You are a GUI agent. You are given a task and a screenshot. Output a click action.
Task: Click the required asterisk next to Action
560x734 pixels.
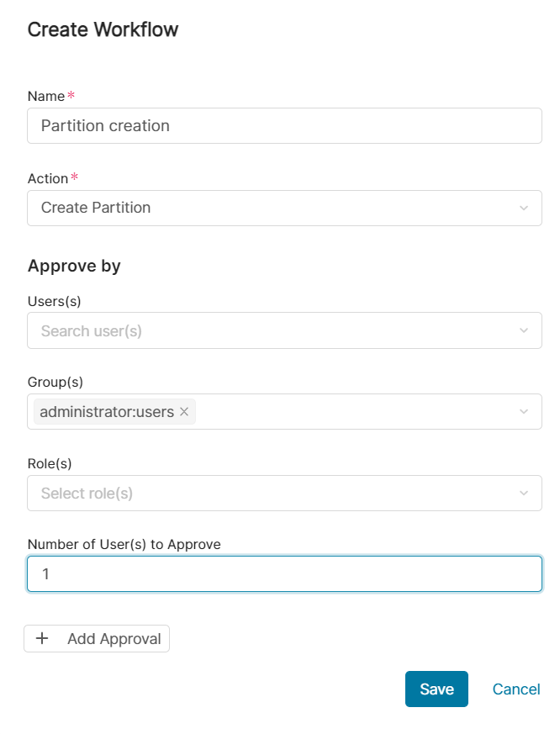(x=73, y=177)
